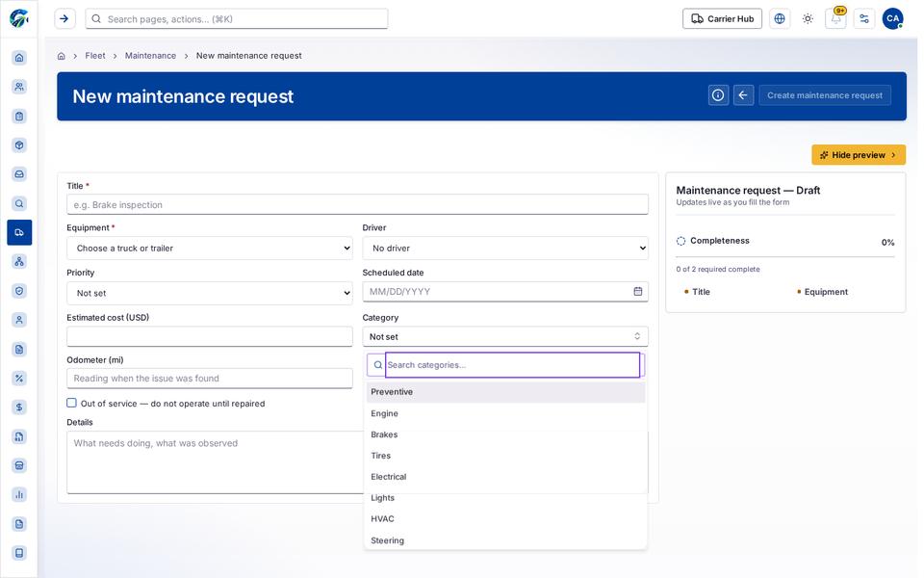Go to Maintenance in the breadcrumb

(150, 56)
